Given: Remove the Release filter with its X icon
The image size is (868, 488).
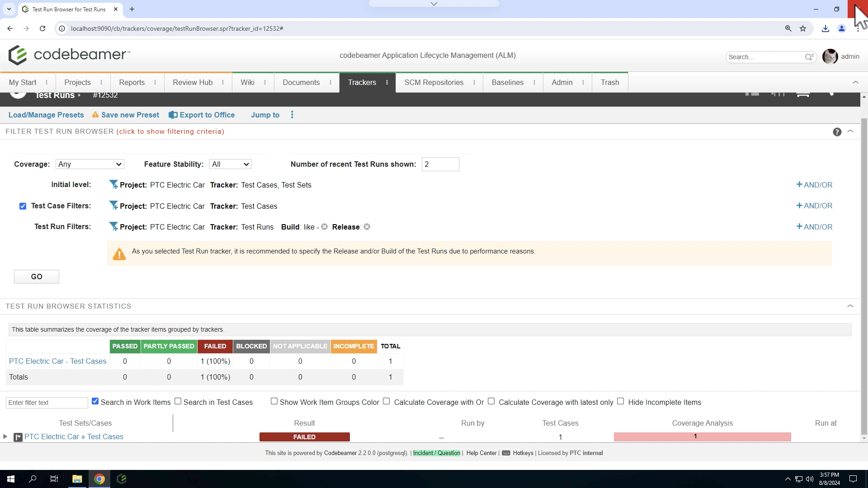Looking at the screenshot, I should pyautogui.click(x=367, y=227).
